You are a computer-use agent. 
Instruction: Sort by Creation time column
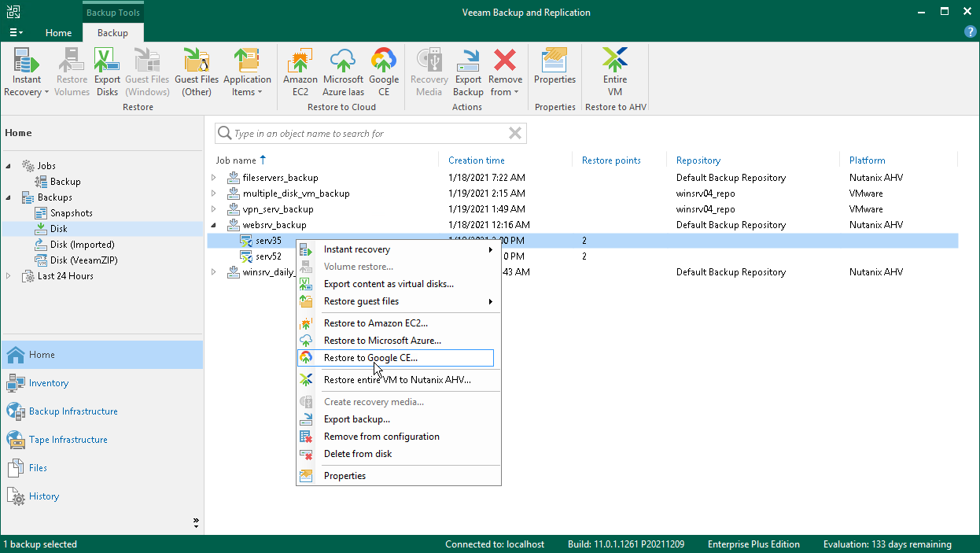click(x=477, y=160)
